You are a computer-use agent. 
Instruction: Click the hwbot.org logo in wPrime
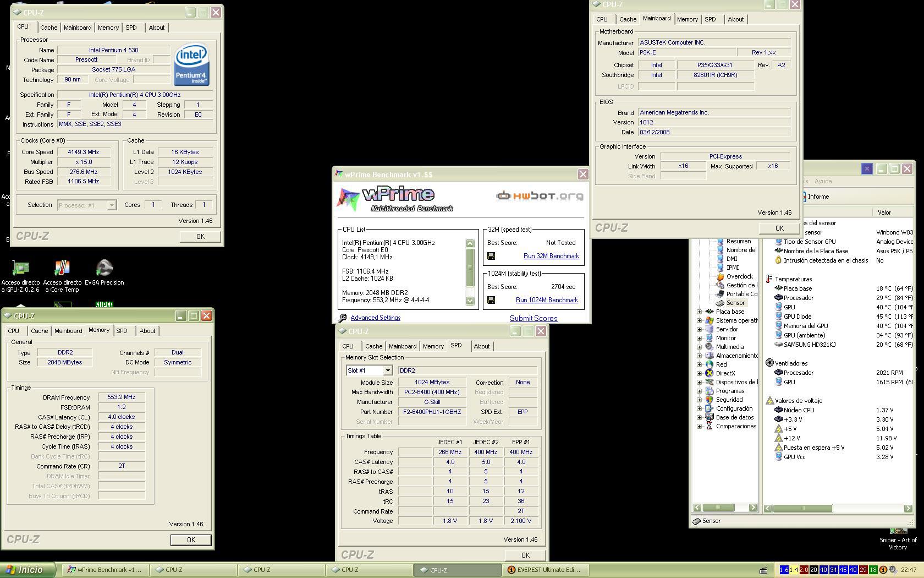539,195
